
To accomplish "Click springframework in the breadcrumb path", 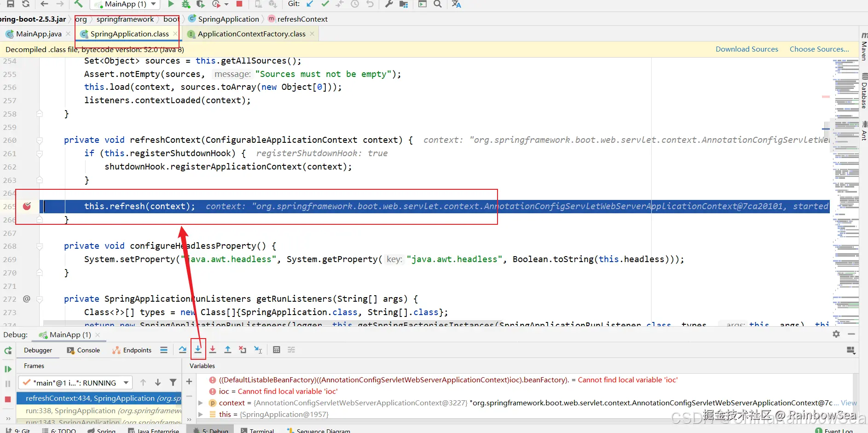I will pos(125,19).
